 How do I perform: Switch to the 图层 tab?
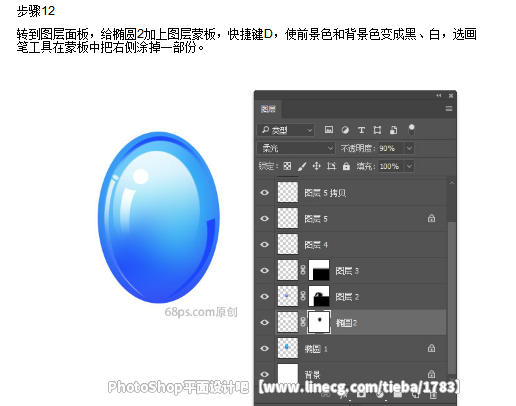tap(268, 109)
